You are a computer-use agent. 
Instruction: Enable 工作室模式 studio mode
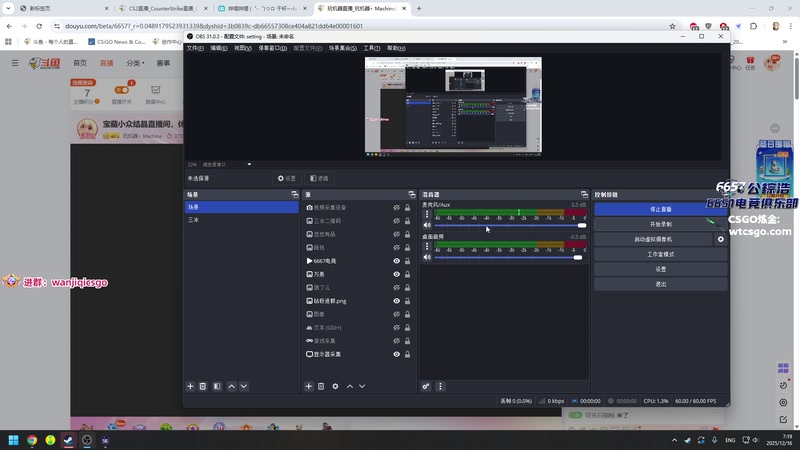(x=661, y=254)
